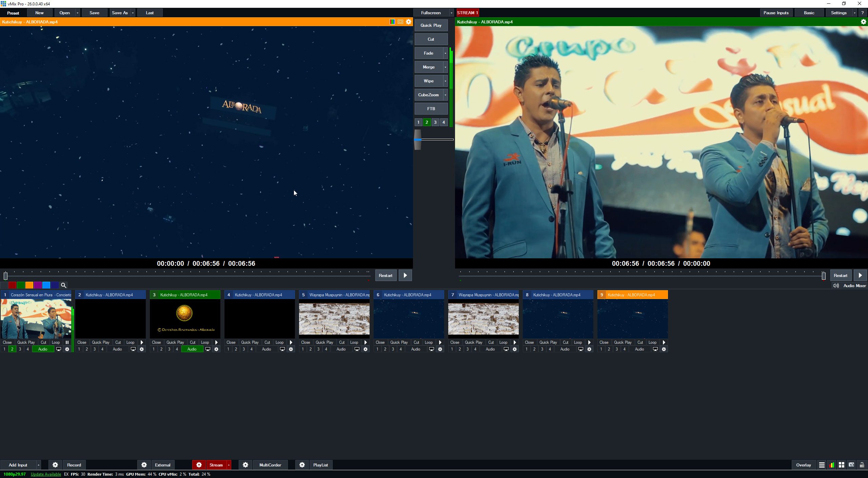Click the magnifier search icon near color tabs
Viewport: 868px width, 478px height.
point(63,285)
